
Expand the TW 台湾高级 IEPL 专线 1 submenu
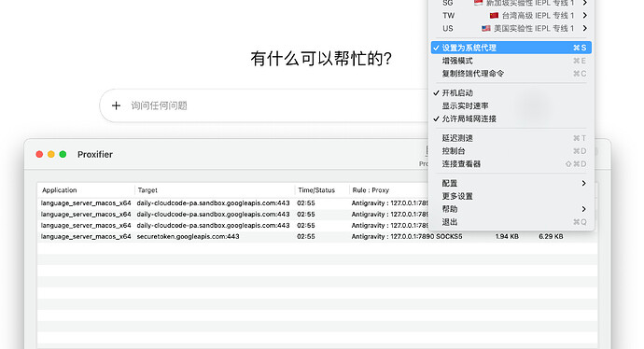(511, 16)
